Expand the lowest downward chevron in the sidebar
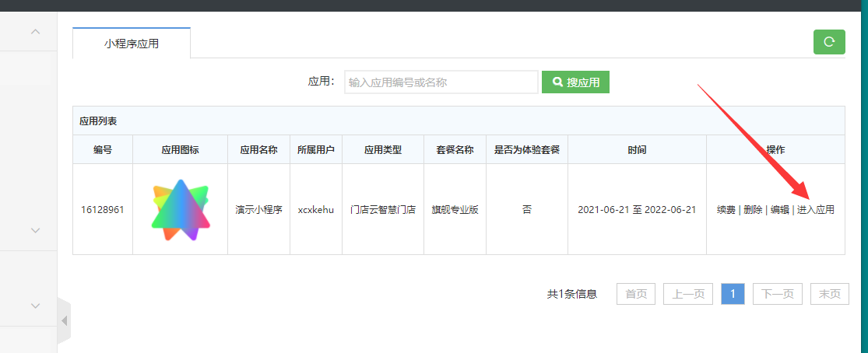Viewport: 868px width, 353px height. pyautogui.click(x=35, y=306)
